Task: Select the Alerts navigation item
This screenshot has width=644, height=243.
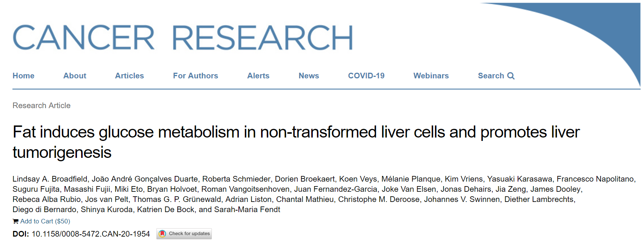Action: tap(258, 76)
